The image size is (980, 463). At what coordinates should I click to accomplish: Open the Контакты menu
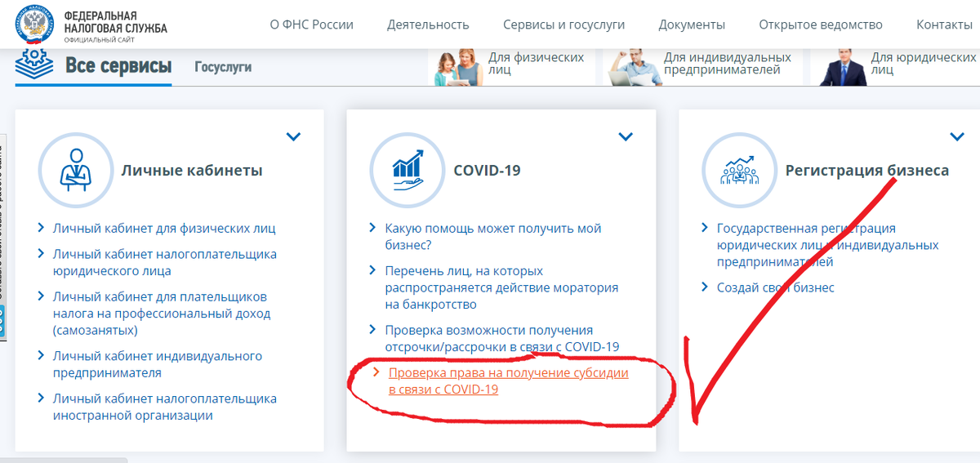click(944, 24)
